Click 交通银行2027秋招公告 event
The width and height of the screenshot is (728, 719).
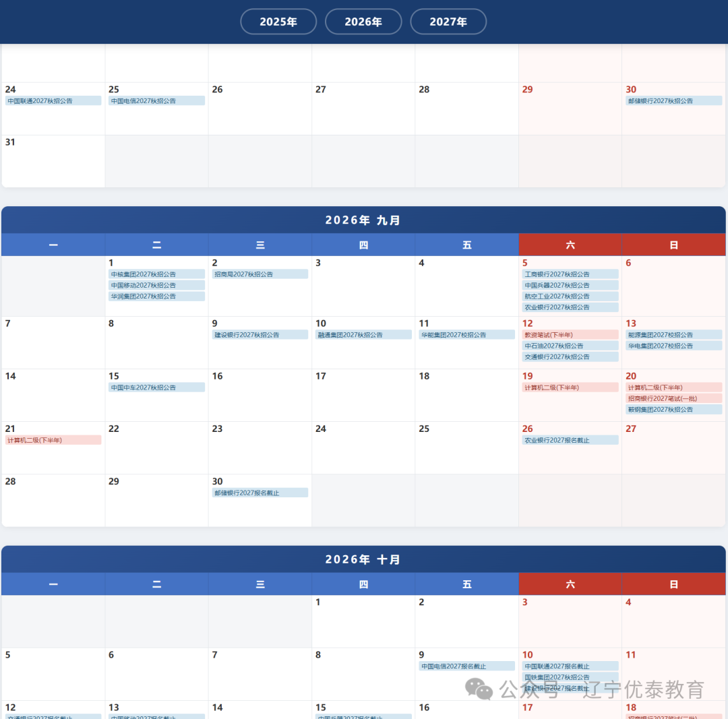coord(571,357)
